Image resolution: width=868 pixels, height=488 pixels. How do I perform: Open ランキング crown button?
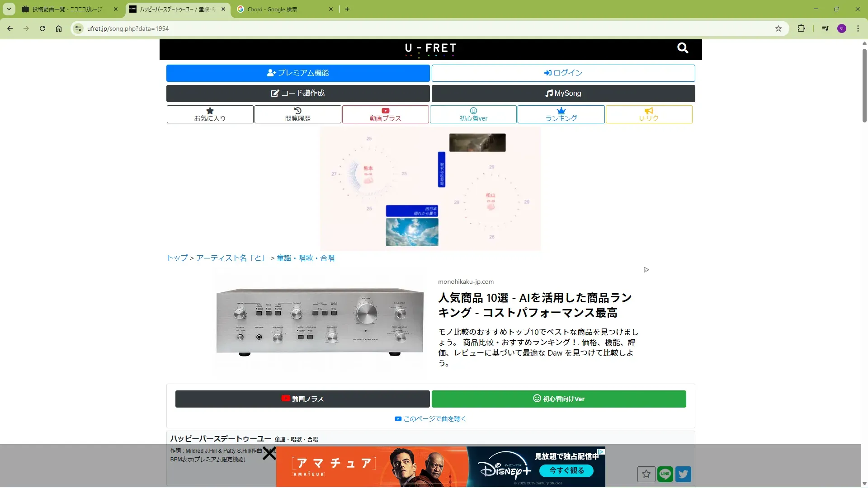(561, 114)
